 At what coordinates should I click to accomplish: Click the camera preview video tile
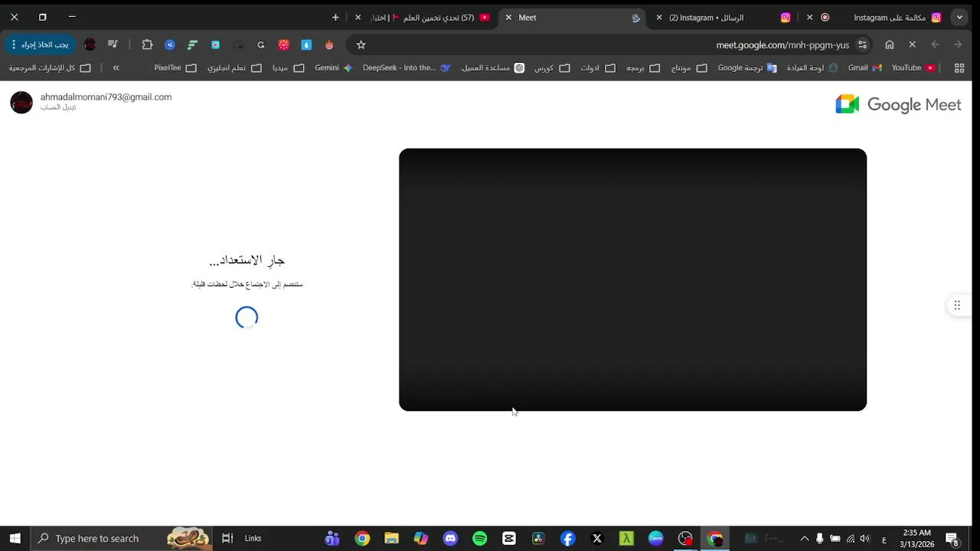632,279
